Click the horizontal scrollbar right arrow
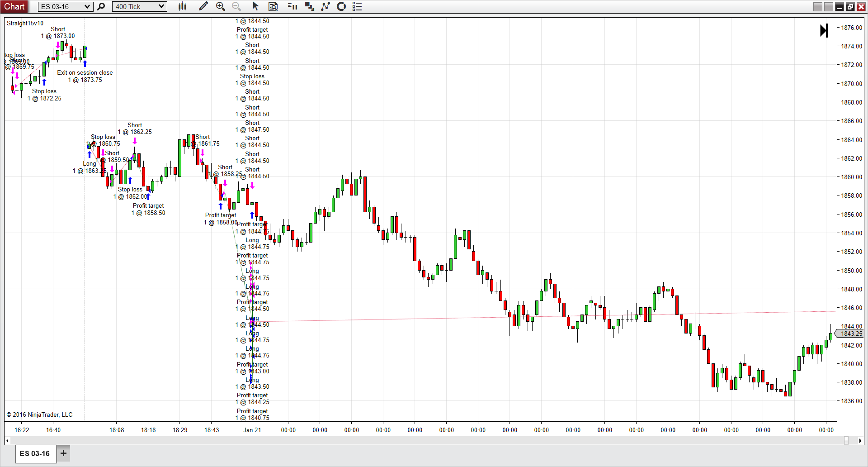 pyautogui.click(x=860, y=441)
